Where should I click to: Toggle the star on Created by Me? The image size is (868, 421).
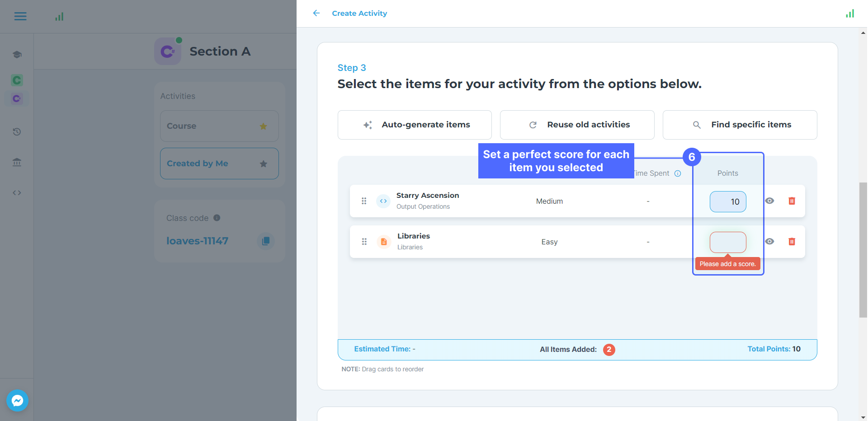point(263,164)
